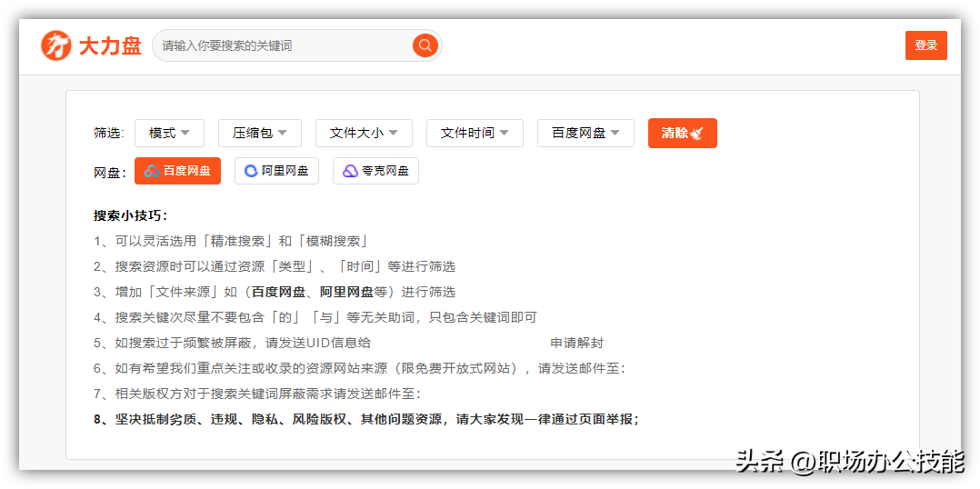Click tip 1 about 精准搜索 and 模糊搜索
The width and height of the screenshot is (980, 489).
[231, 241]
